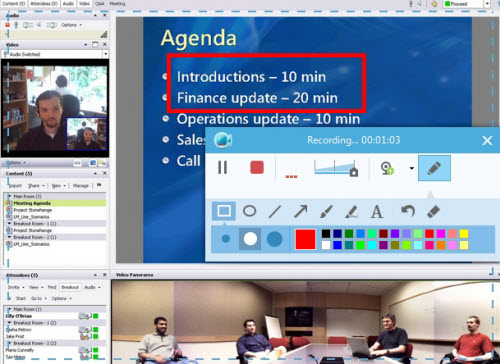Open the Content (5) top tab

[x=13, y=4]
